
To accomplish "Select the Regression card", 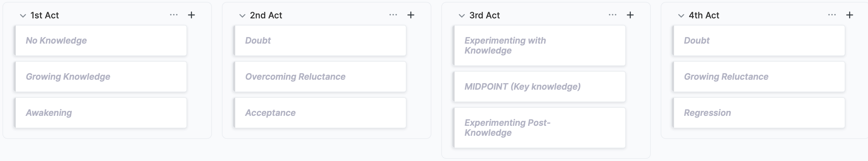I will pos(759,113).
